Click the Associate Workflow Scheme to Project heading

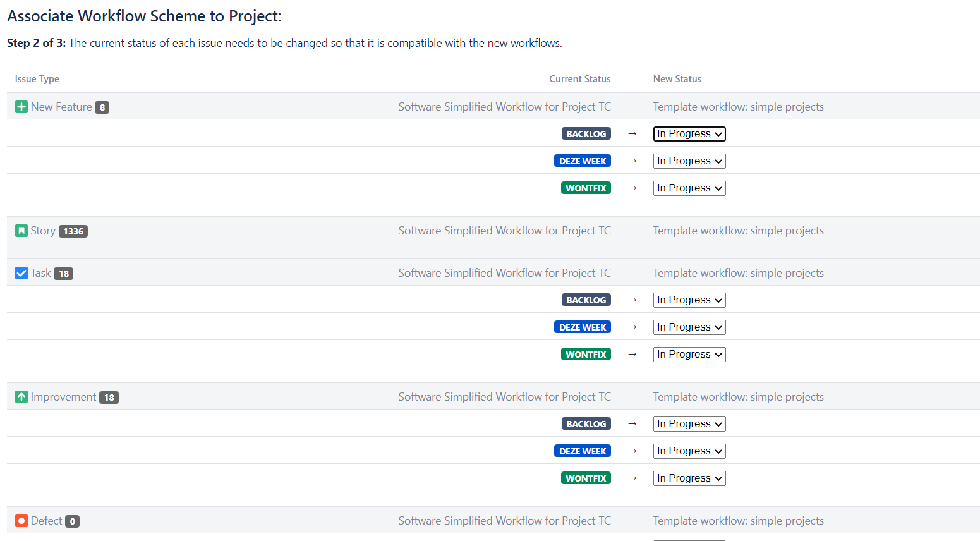[145, 16]
